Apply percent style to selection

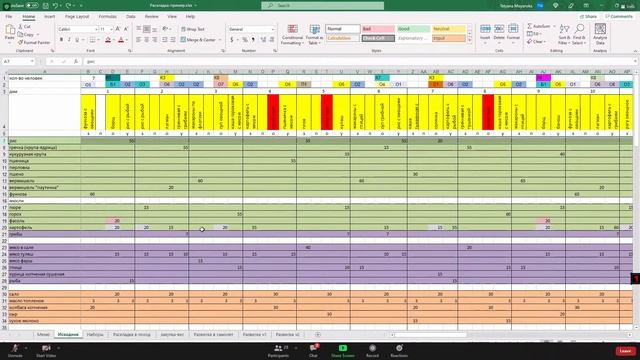pos(244,40)
